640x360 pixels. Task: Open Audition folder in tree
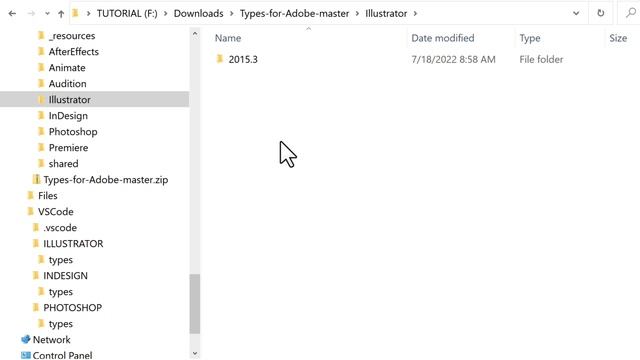(x=67, y=84)
